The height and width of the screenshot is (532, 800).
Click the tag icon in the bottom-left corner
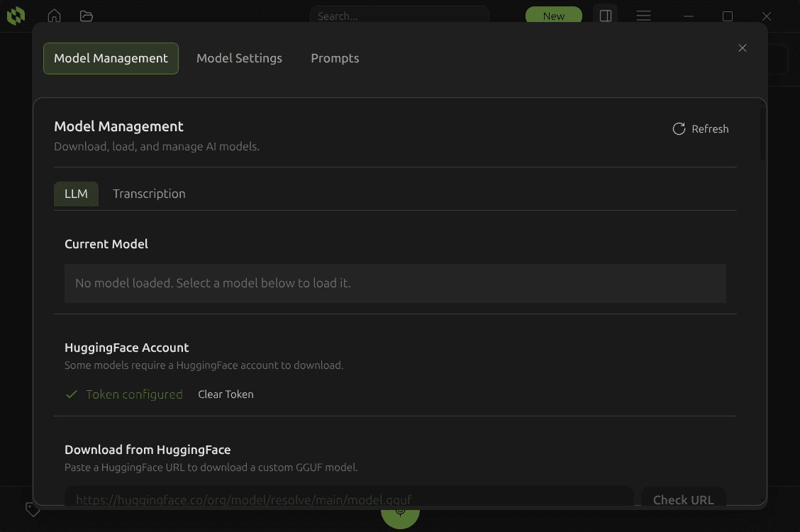pos(33,509)
